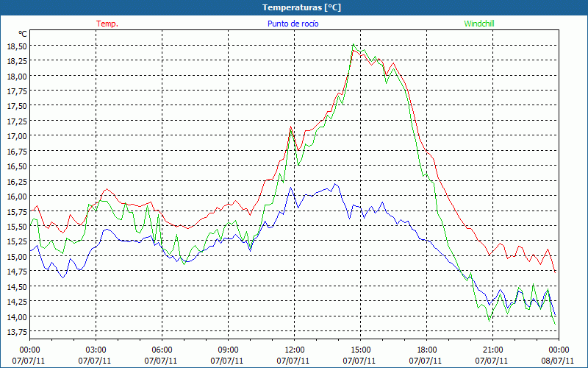Click the 18,00 y-axis value
588x368 pixels.
pos(17,76)
